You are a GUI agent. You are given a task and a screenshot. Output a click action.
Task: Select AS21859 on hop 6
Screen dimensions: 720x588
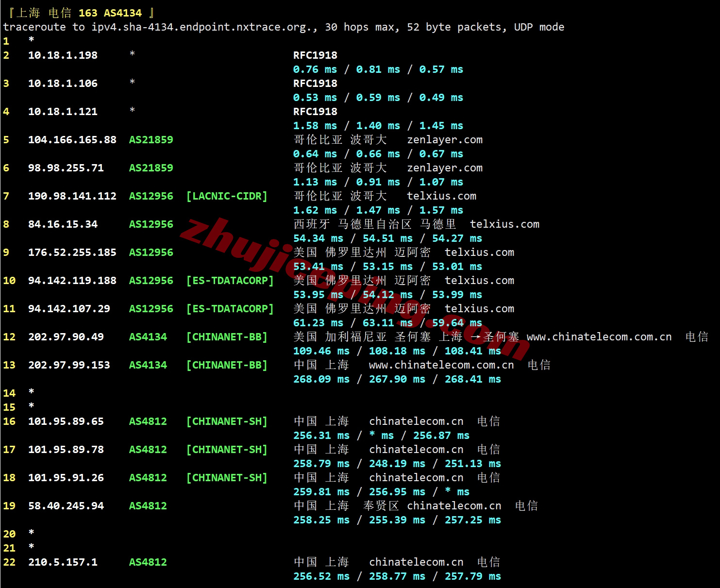point(151,168)
